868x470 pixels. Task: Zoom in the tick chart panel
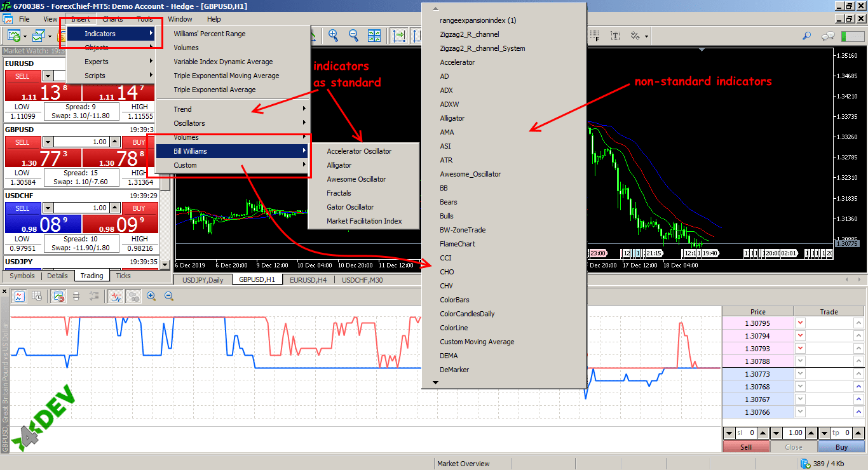pos(151,296)
